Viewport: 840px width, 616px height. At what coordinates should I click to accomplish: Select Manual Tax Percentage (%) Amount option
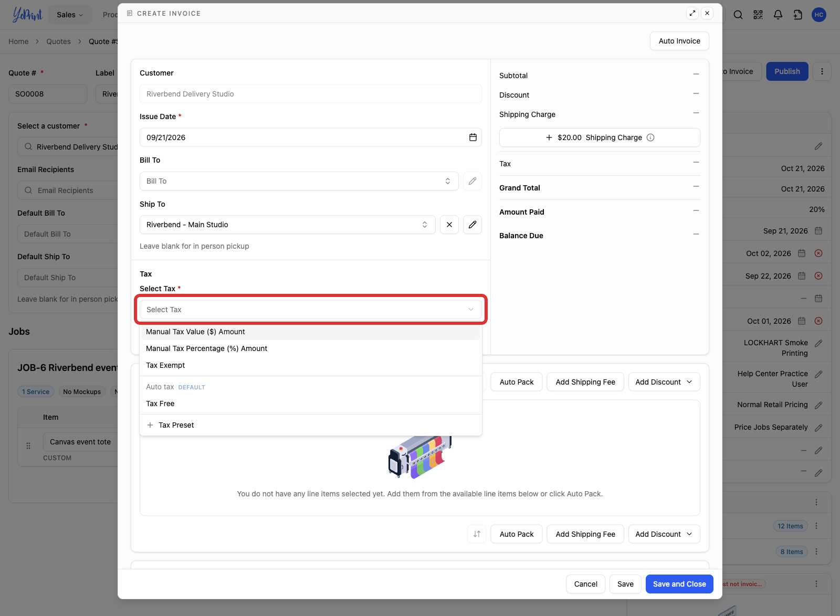coord(311,348)
